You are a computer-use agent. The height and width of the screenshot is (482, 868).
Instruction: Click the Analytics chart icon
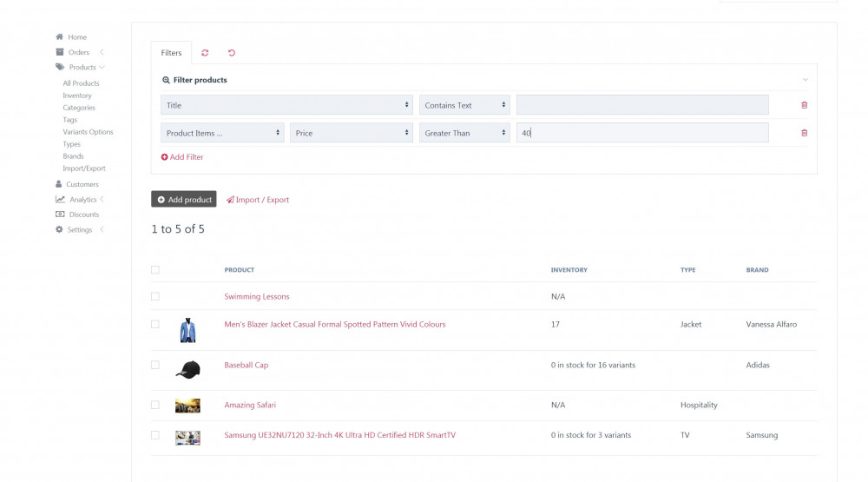pyautogui.click(x=60, y=200)
